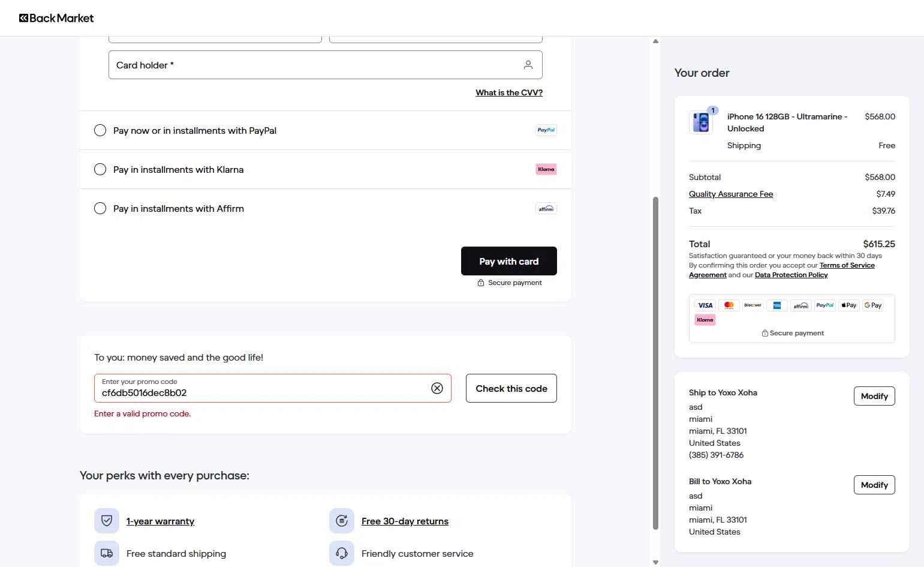Click the Pay with card button
This screenshot has width=924, height=567.
pyautogui.click(x=509, y=261)
